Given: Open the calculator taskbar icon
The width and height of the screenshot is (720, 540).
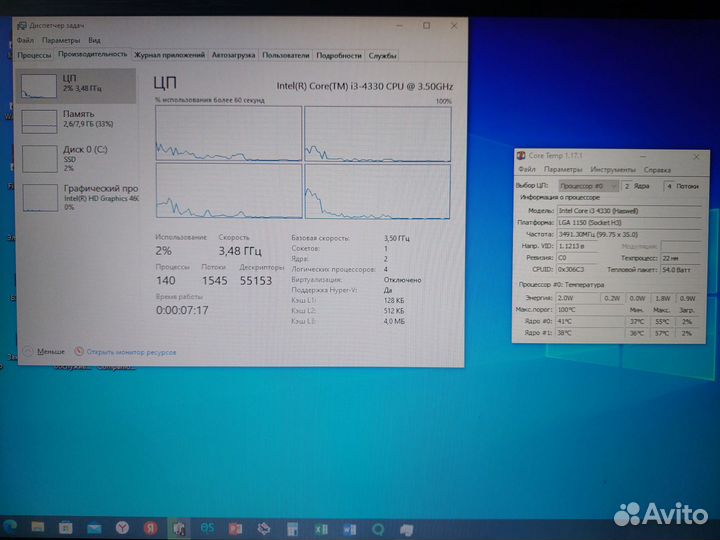Looking at the screenshot, I should pyautogui.click(x=292, y=529).
